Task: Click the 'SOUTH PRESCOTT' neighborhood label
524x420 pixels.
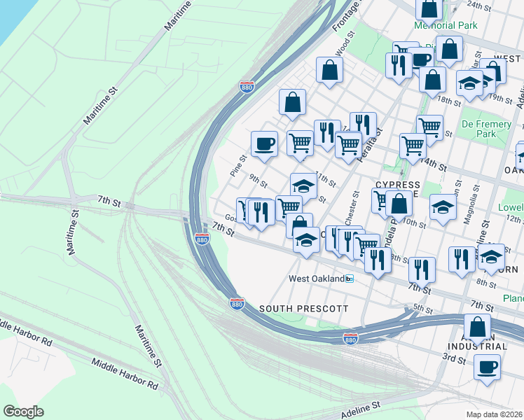Action: 304,309
